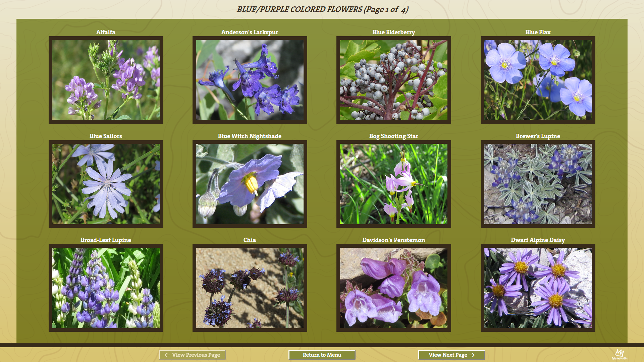Screen dimensions: 644x362
Task: Open Blue Witch Nightshade picture
Action: 250,184
